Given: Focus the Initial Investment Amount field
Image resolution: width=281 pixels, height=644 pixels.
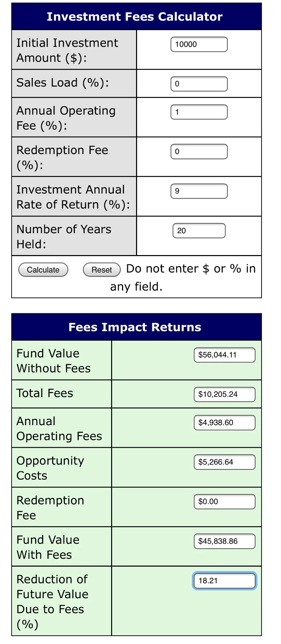Looking at the screenshot, I should [x=199, y=44].
